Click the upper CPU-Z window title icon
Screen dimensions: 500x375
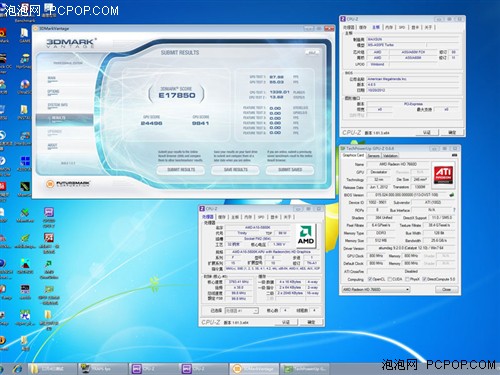[343, 19]
